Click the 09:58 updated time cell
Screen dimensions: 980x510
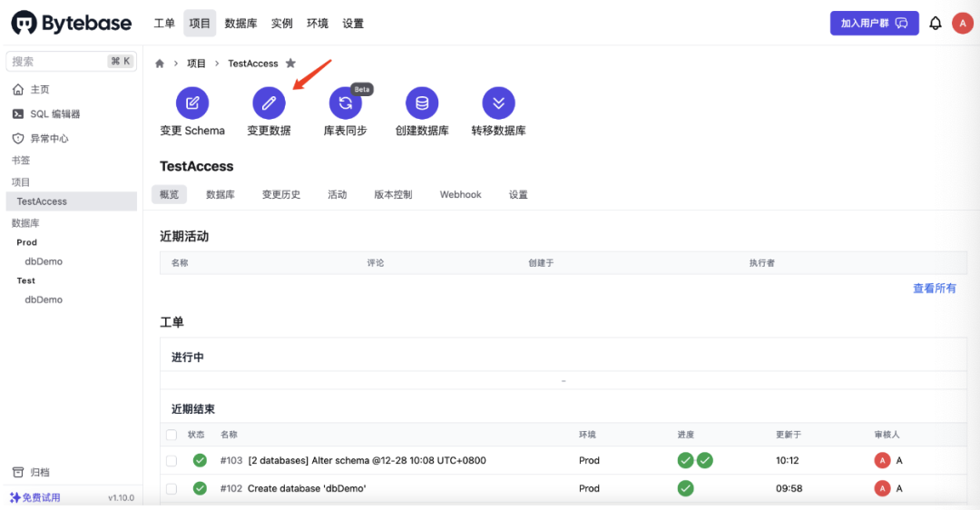[789, 488]
